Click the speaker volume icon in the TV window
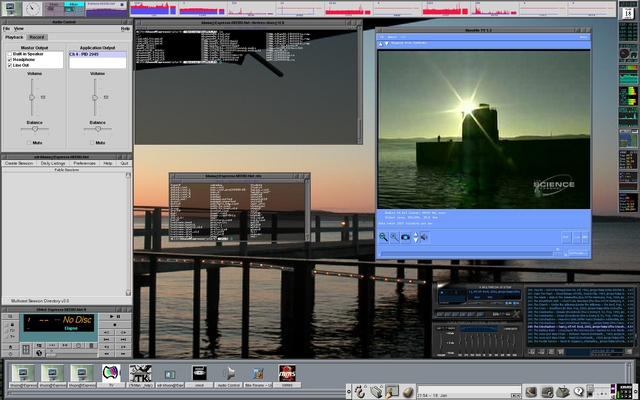This screenshot has width=640, height=400. [425, 237]
